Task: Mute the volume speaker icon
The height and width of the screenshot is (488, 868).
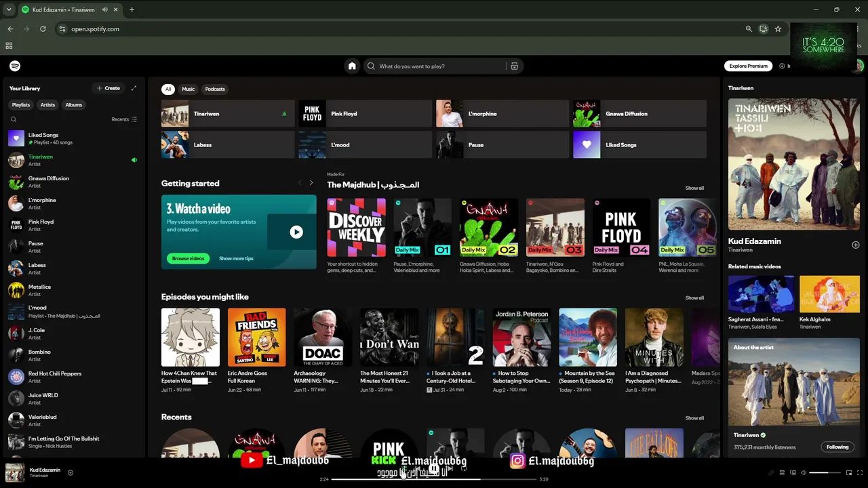Action: tap(804, 472)
